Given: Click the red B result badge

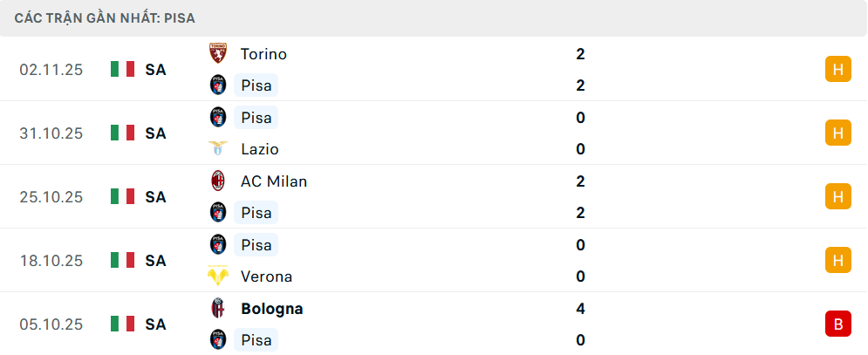Looking at the screenshot, I should 837,324.
